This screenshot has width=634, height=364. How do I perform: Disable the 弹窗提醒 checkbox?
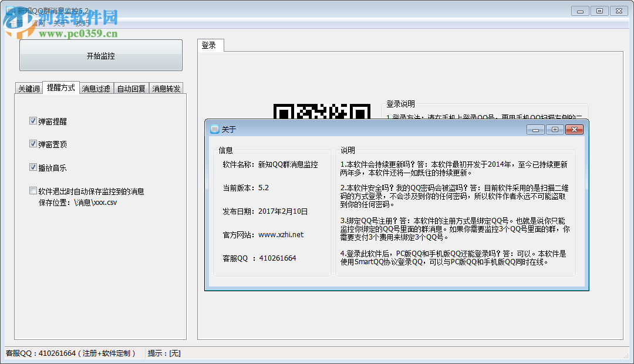coord(33,120)
